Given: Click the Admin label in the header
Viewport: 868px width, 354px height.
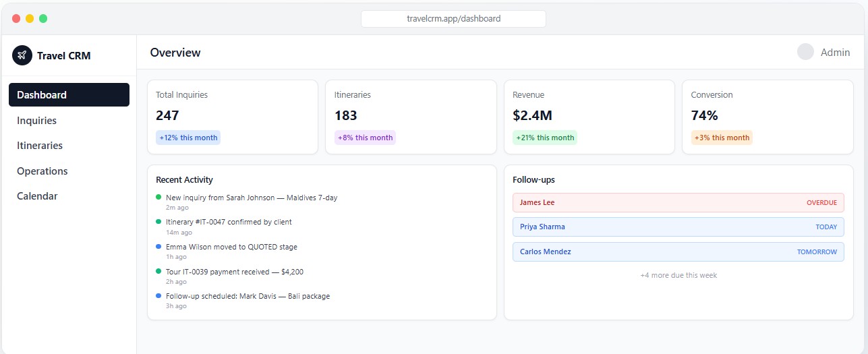Looking at the screenshot, I should [x=835, y=53].
